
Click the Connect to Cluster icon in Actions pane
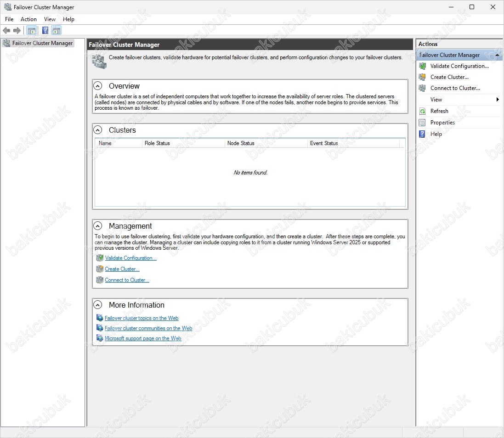click(422, 88)
